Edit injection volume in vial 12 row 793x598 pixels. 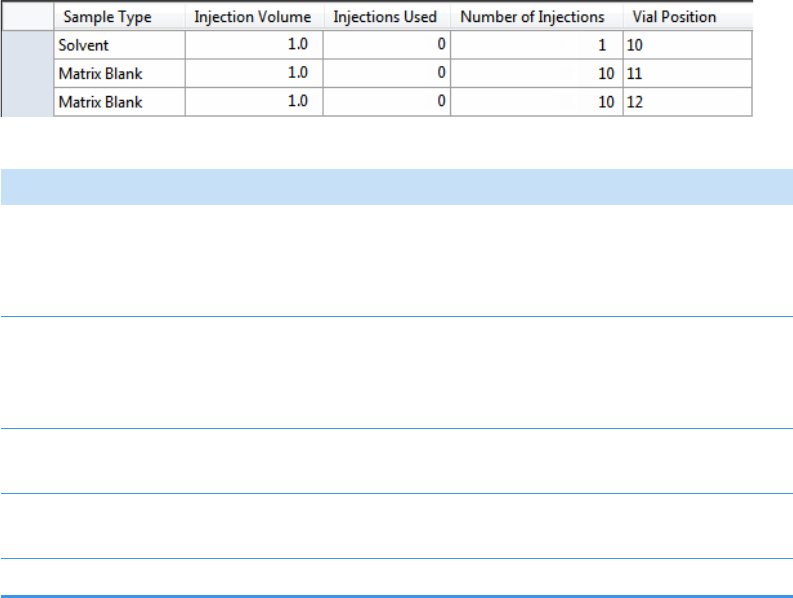[254, 102]
